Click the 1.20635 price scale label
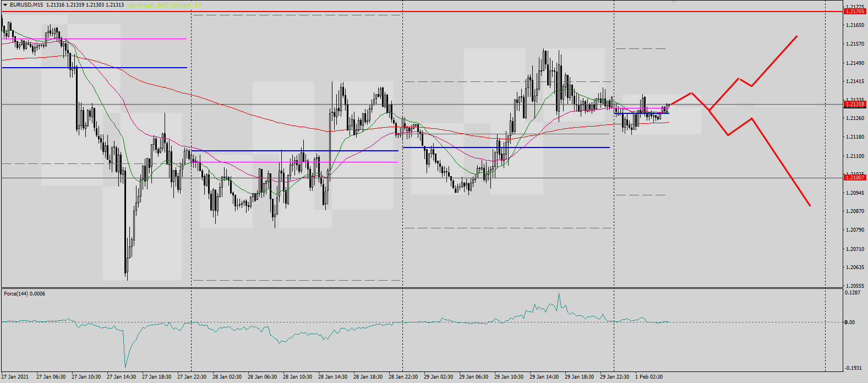This screenshot has width=868, height=383. tap(855, 267)
